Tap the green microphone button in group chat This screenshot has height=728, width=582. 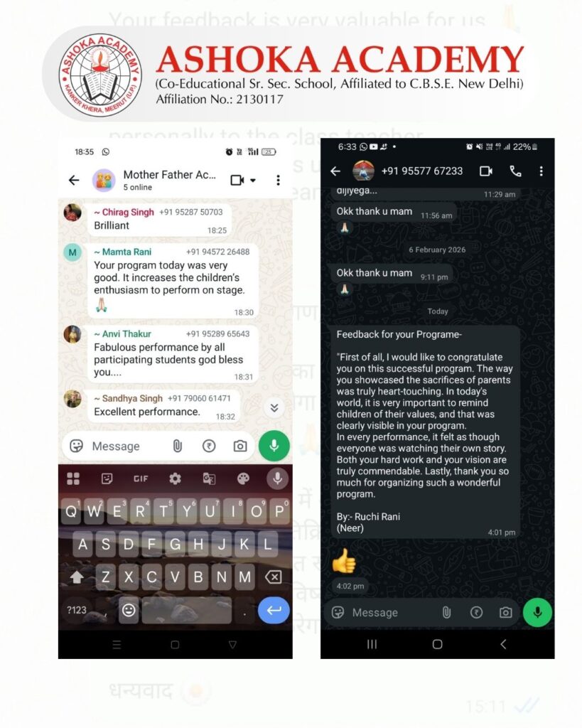click(274, 446)
